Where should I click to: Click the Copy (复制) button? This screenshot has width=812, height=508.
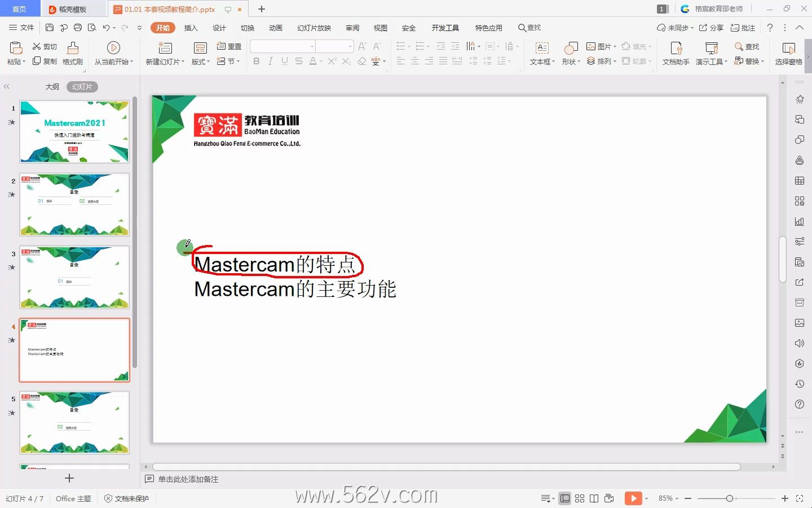click(45, 61)
